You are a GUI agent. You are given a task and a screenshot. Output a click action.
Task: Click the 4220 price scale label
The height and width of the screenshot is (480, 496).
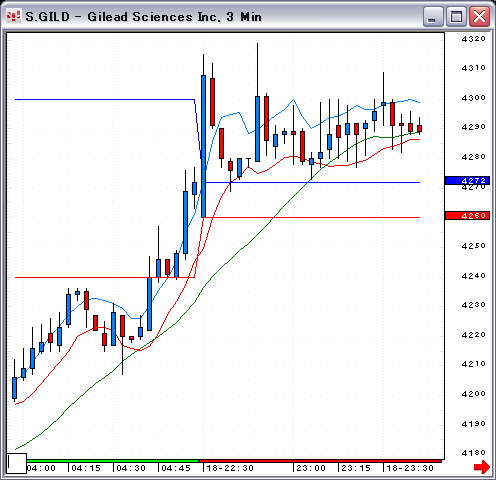tap(473, 335)
